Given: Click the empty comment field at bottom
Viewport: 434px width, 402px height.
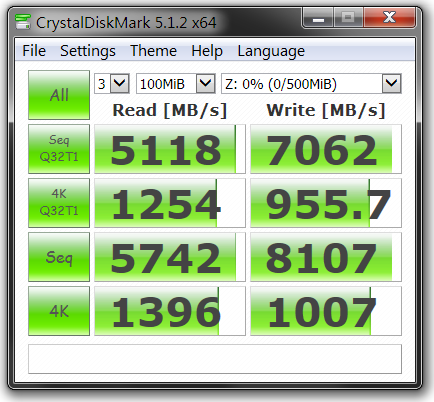Looking at the screenshot, I should [215, 359].
